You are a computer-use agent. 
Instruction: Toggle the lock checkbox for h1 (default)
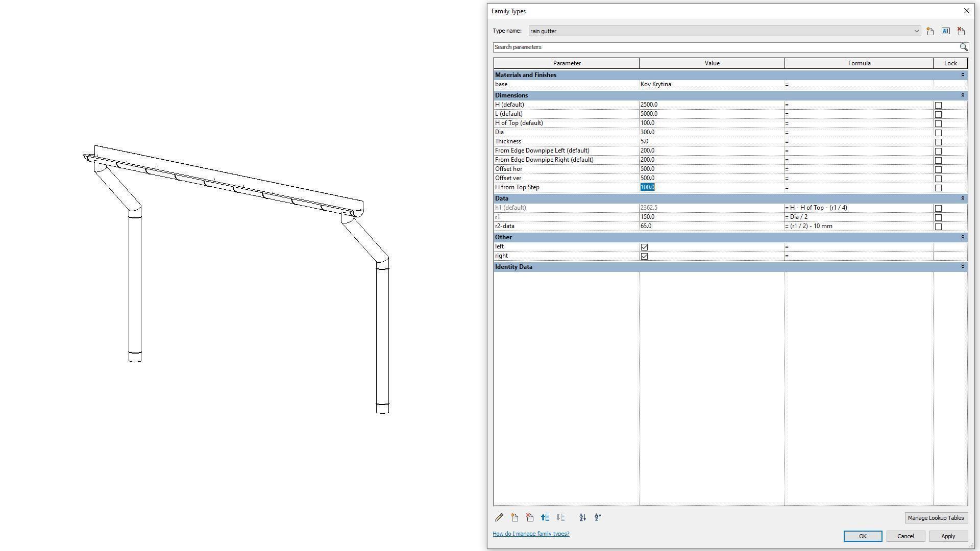click(x=938, y=208)
